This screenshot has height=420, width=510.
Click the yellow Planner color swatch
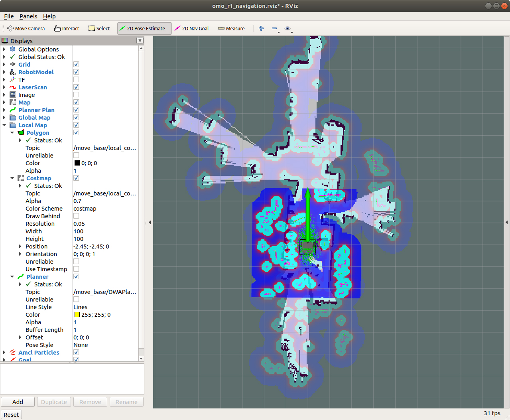tap(77, 315)
